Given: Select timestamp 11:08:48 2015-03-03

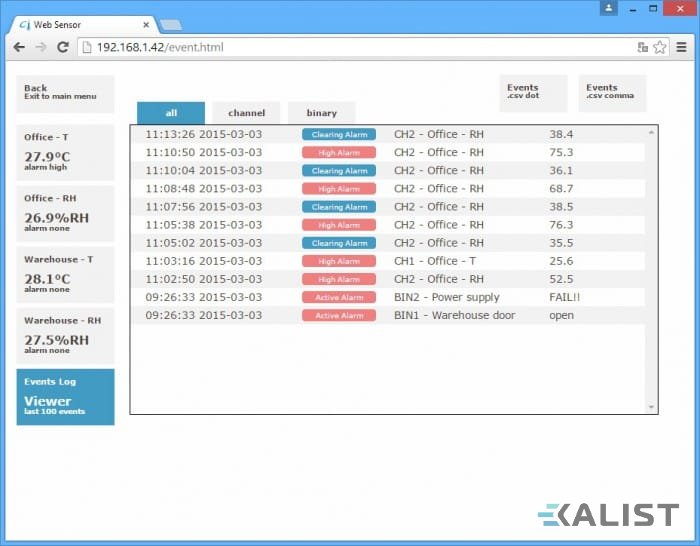Looking at the screenshot, I should pos(204,189).
